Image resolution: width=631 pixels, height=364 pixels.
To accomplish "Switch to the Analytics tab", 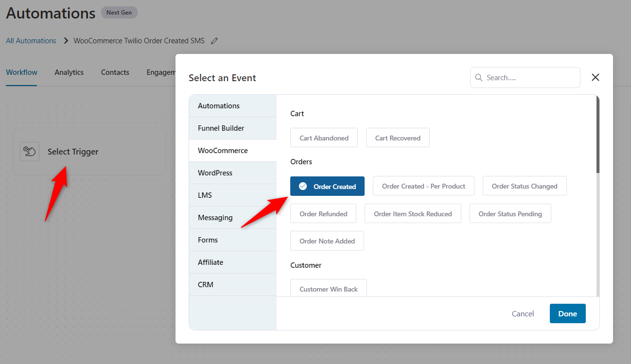I will (69, 72).
